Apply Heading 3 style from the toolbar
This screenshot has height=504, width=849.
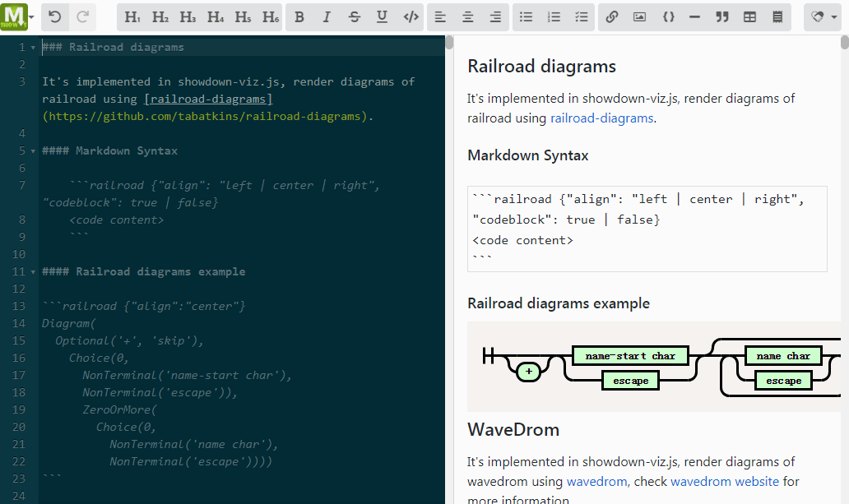188,16
